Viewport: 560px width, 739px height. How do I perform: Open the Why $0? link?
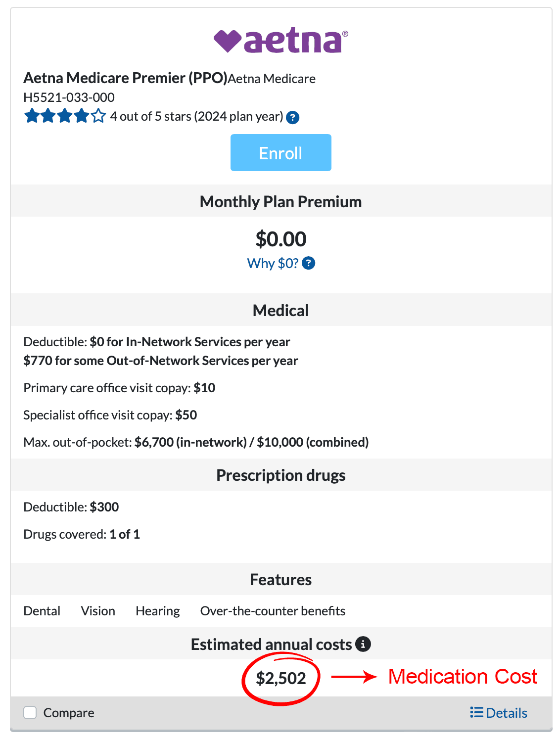[273, 263]
